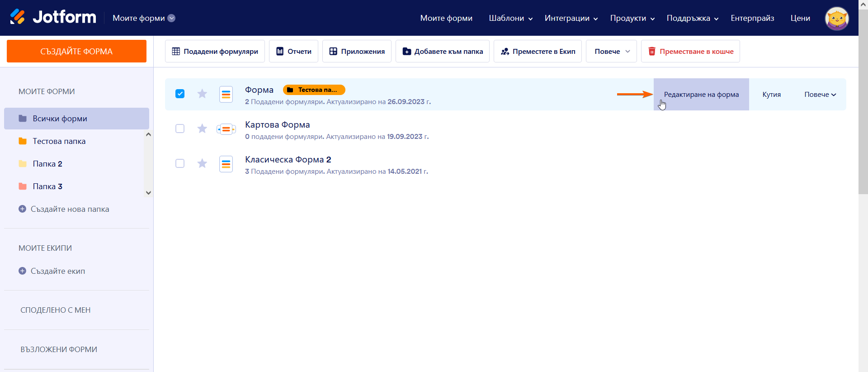Screen dimensions: 868x372
Task: Open ВЪЗЛОЖЕНИ ФОРМИ section
Action: tap(59, 349)
